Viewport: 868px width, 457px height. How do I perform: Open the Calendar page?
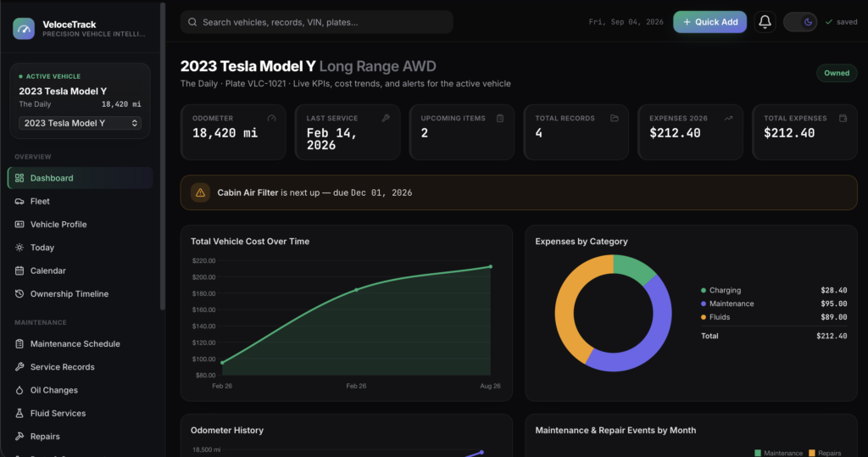click(x=81, y=270)
